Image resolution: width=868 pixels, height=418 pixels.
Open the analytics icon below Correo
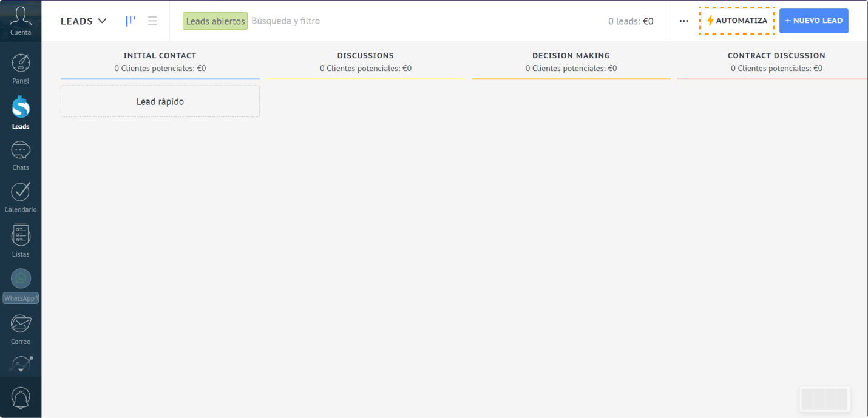coord(21,364)
